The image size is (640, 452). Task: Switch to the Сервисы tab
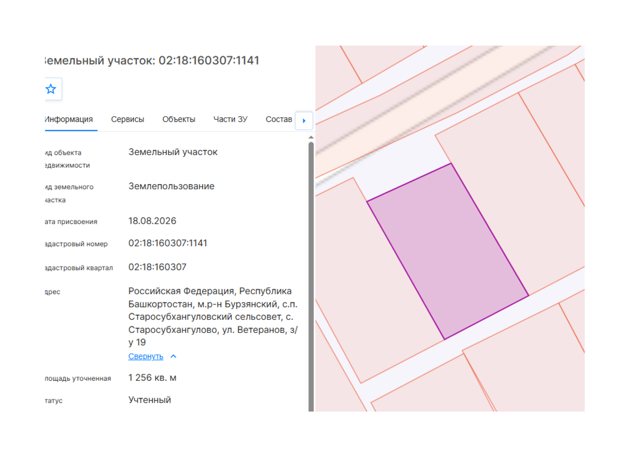pos(127,119)
